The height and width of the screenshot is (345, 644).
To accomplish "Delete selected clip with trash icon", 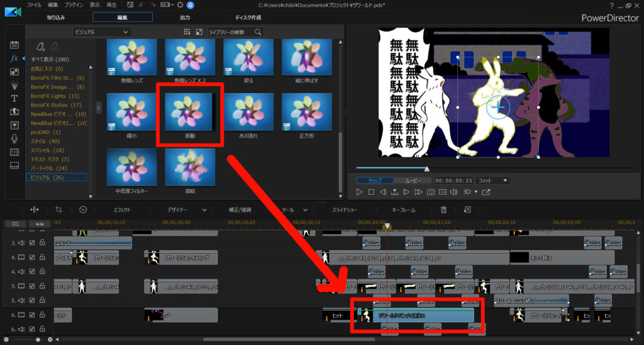I will pyautogui.click(x=443, y=210).
